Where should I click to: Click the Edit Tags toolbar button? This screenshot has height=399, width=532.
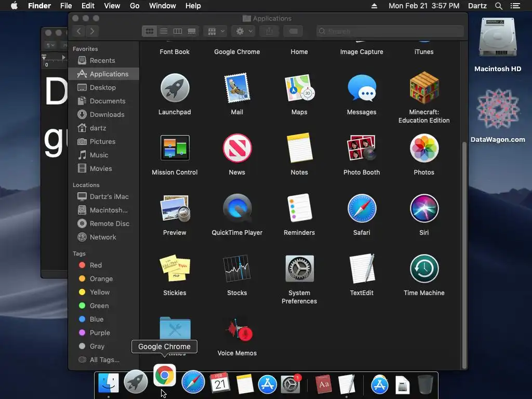tap(293, 31)
